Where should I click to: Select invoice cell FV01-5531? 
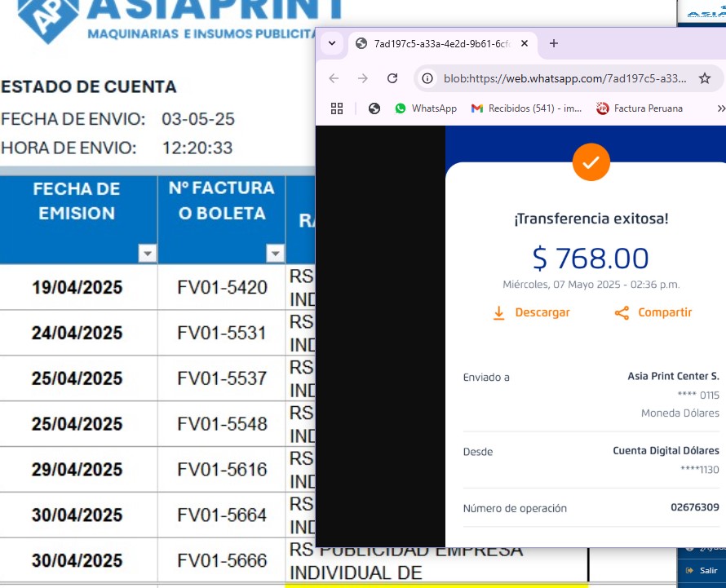(x=221, y=333)
